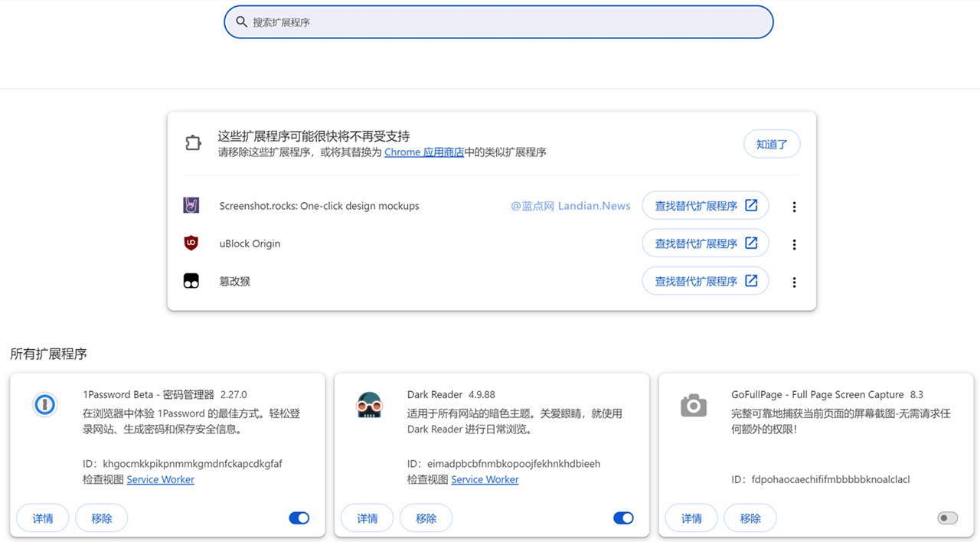Enable the GoFullPage extension toggle

pos(948,518)
